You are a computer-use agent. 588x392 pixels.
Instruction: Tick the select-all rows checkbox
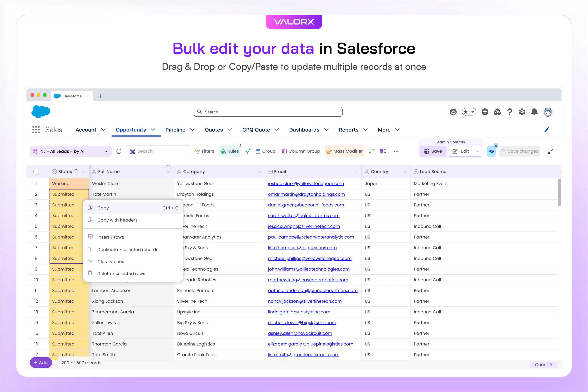click(36, 171)
